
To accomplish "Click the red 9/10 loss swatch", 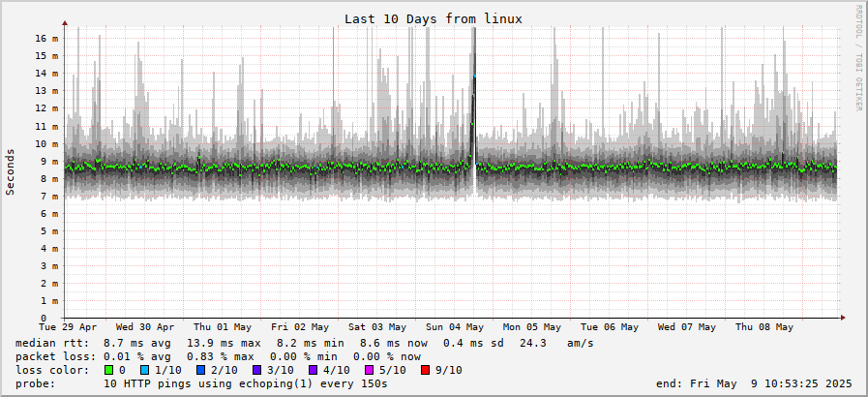I will (x=425, y=370).
